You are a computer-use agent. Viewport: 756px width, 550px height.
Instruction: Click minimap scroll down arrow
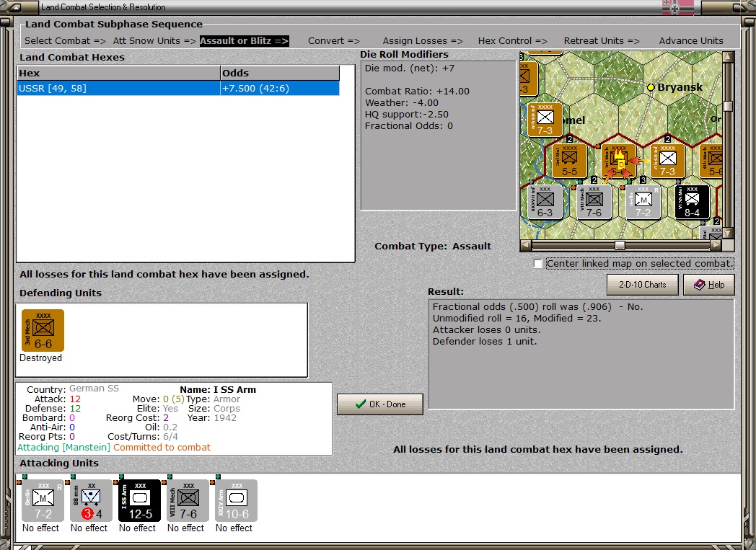(728, 233)
